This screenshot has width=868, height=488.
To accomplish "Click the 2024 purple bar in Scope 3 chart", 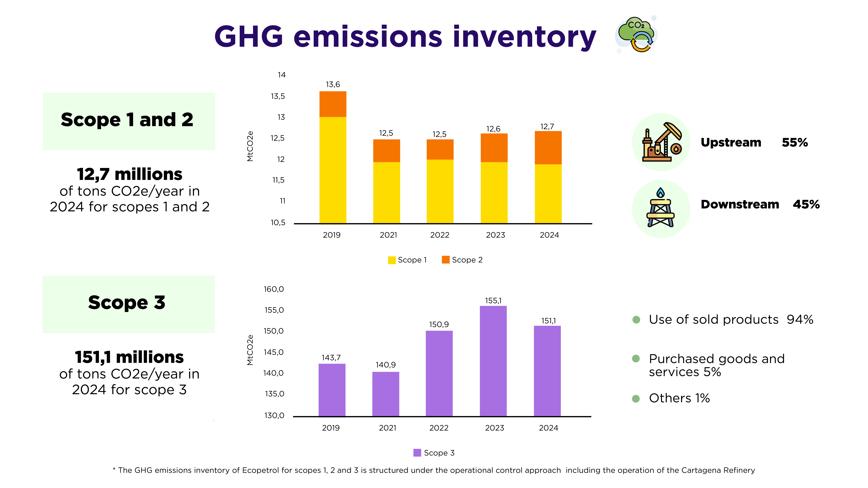I will point(547,371).
